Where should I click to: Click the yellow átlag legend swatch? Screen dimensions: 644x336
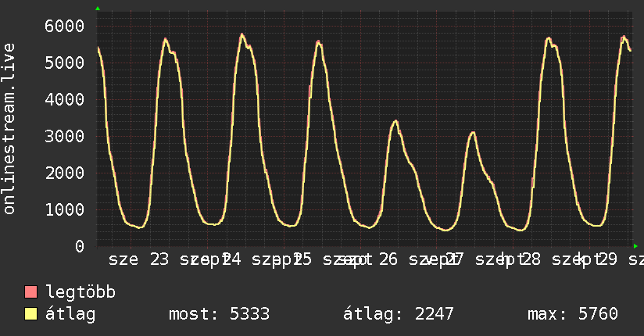coord(31,313)
